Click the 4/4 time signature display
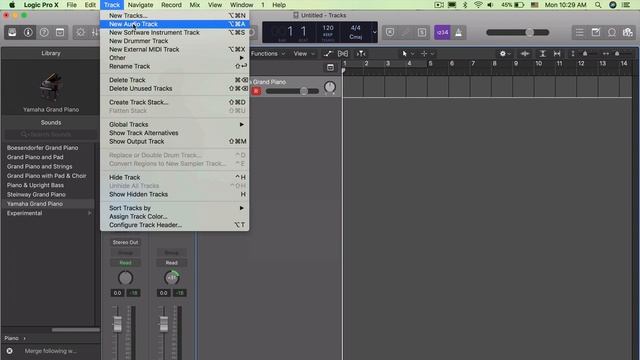640x360 pixels. point(356,28)
